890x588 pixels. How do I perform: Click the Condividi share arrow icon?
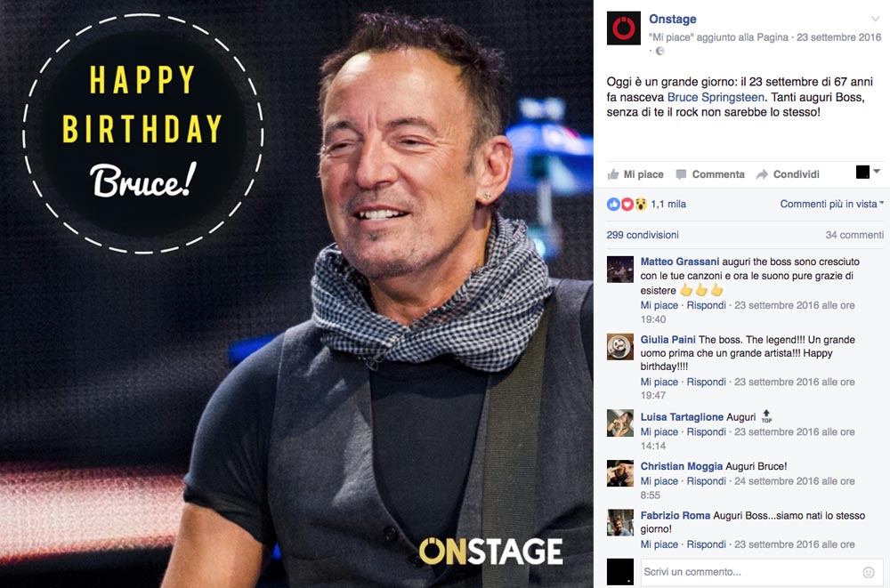click(762, 174)
